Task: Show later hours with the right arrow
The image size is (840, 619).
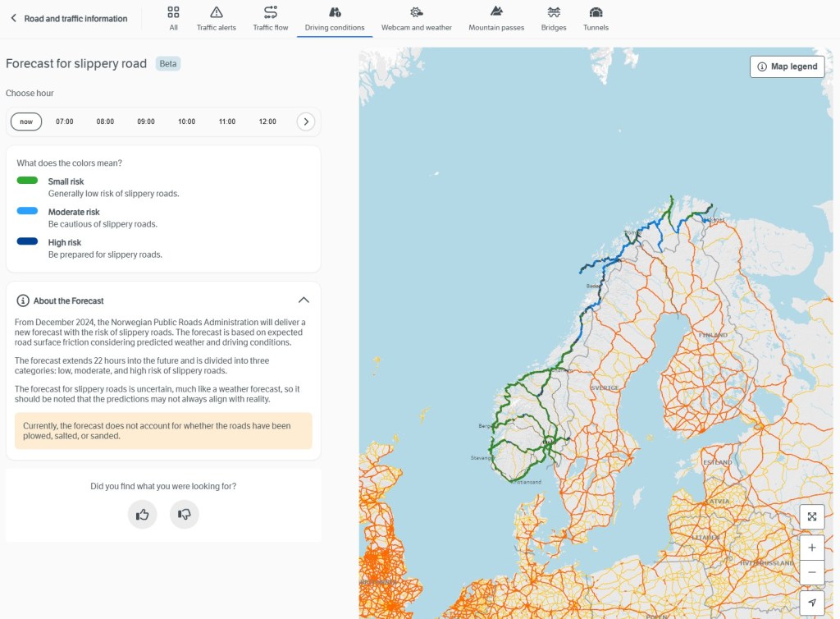Action: click(x=305, y=122)
